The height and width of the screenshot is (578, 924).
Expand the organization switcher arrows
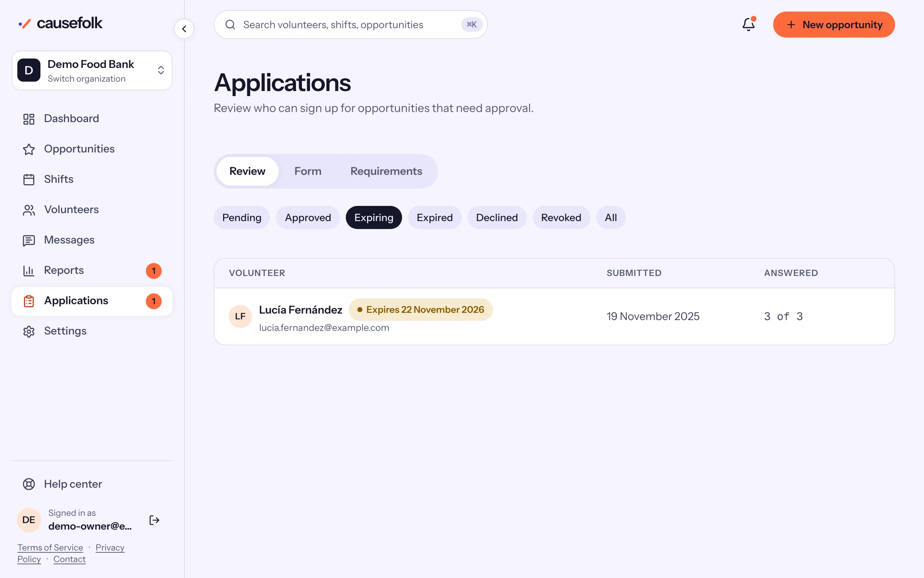click(161, 70)
